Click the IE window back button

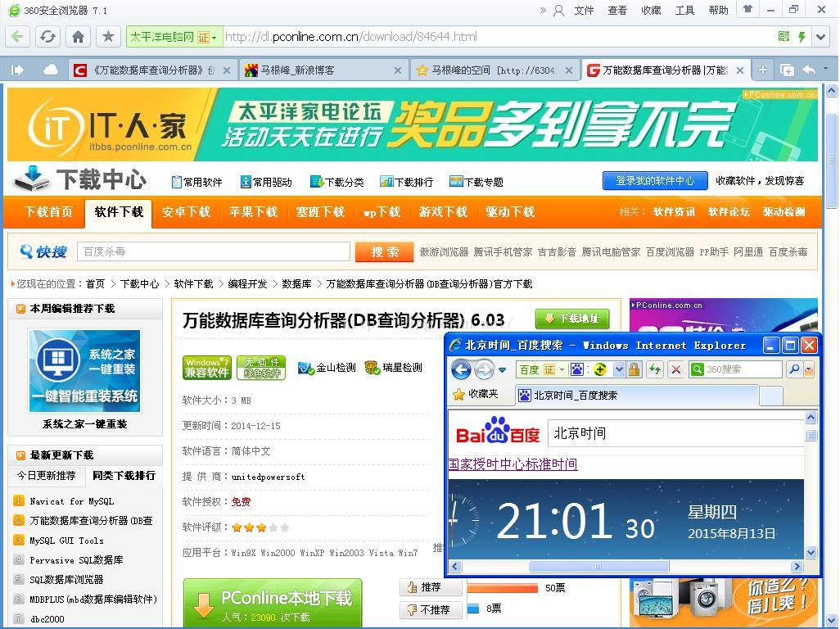coord(462,369)
